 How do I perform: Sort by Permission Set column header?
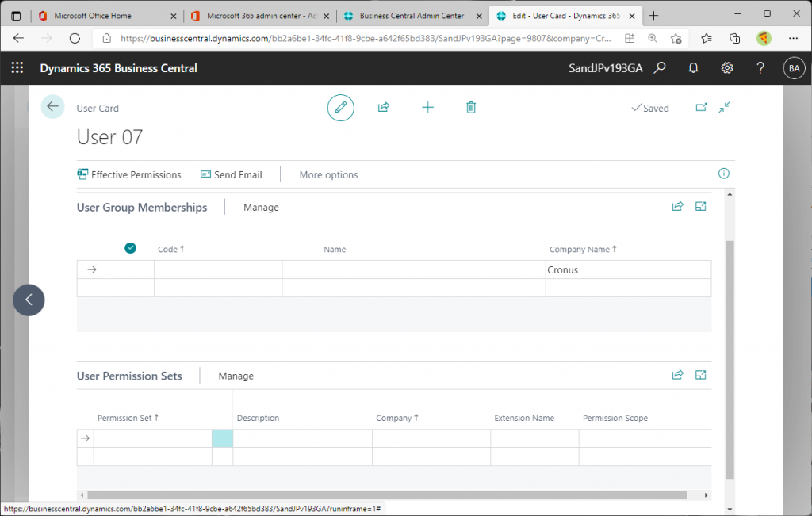[x=128, y=419]
